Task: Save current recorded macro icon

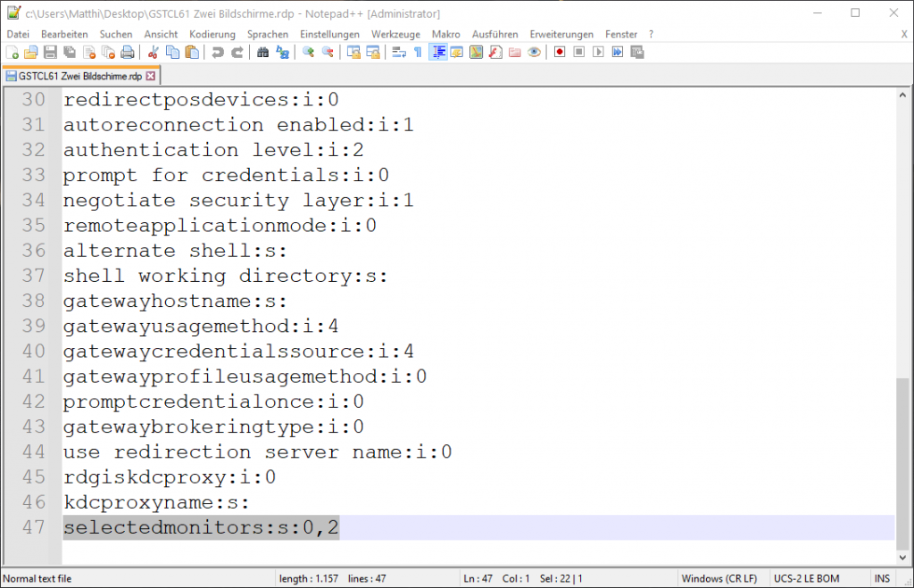Action: point(637,53)
